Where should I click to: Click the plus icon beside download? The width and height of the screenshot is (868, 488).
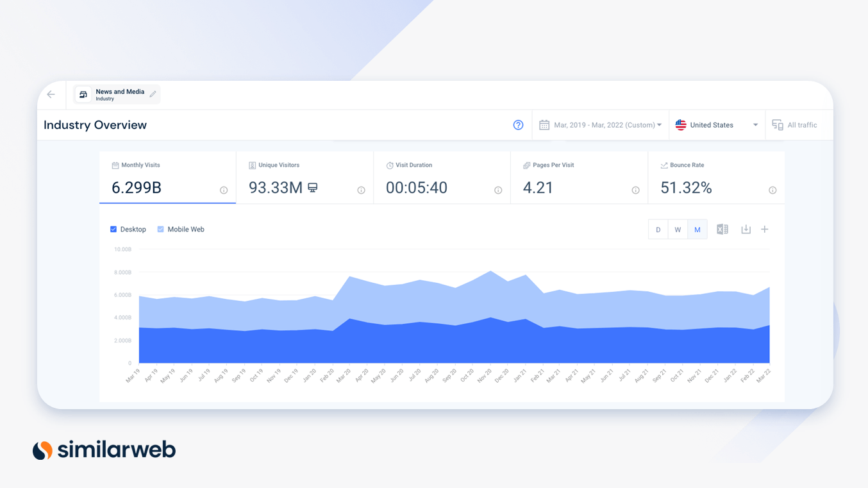(x=764, y=229)
